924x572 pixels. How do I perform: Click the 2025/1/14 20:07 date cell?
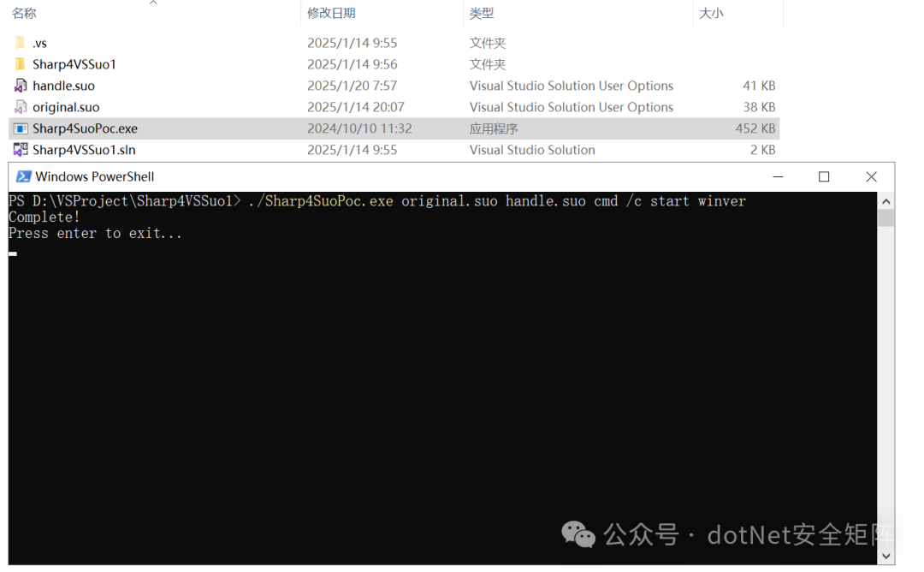[x=355, y=107]
